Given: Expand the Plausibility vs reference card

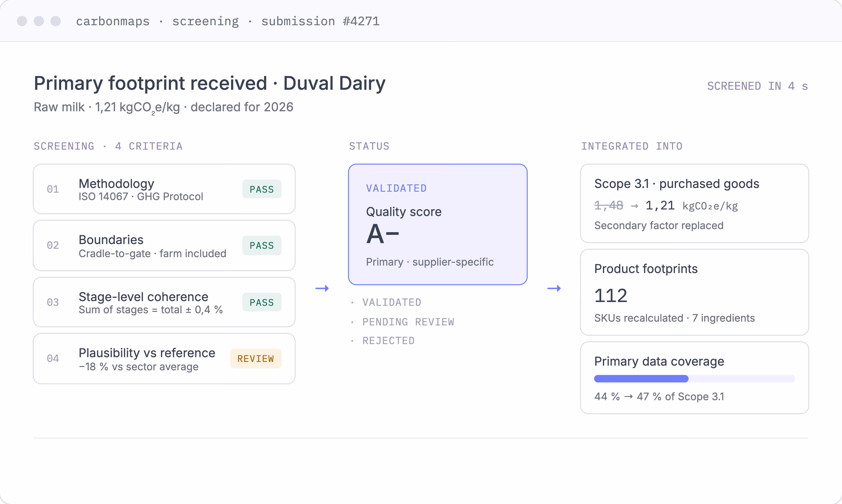Looking at the screenshot, I should [x=164, y=359].
